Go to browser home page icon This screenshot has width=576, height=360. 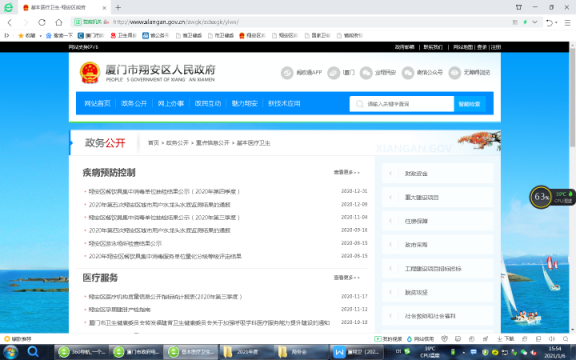coord(59,22)
